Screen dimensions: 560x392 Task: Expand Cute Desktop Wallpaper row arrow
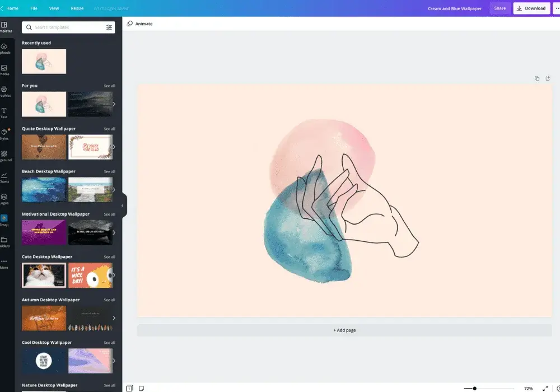click(114, 276)
